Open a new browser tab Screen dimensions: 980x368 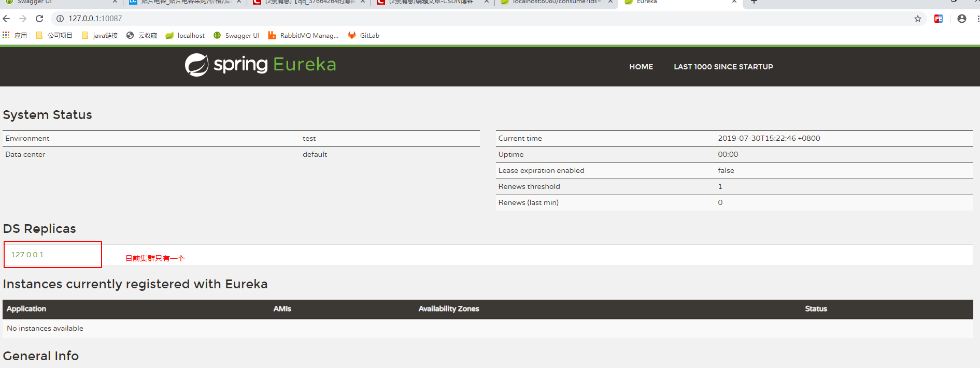[754, 2]
